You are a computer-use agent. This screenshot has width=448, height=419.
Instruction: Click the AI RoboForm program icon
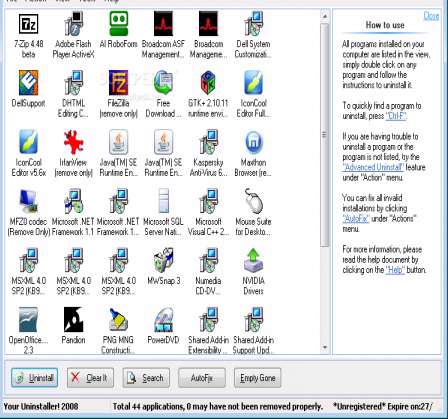(x=118, y=23)
